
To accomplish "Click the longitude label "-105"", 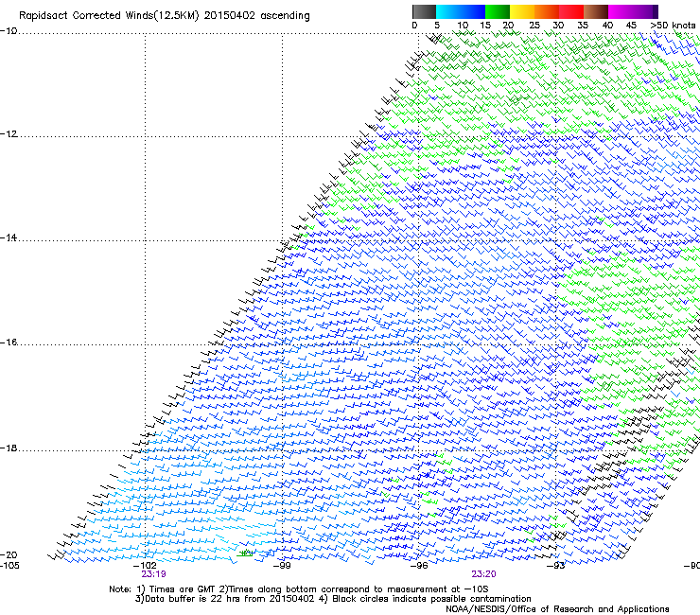I will coord(9,566).
